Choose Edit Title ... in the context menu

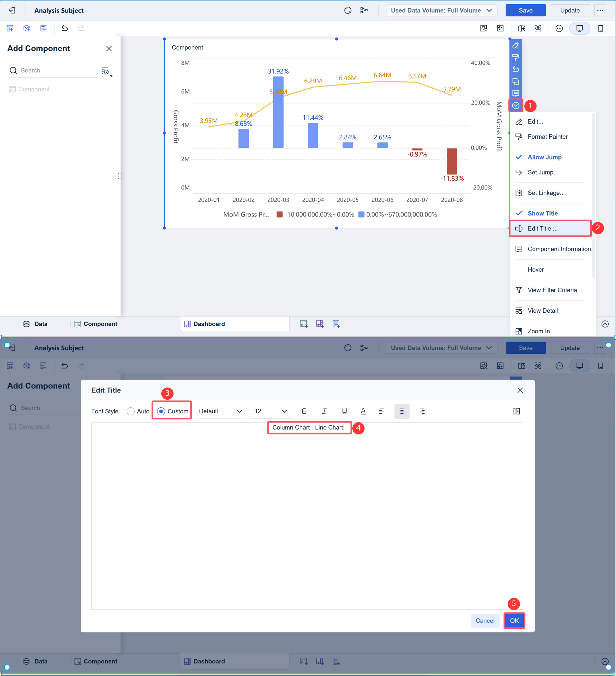[550, 228]
